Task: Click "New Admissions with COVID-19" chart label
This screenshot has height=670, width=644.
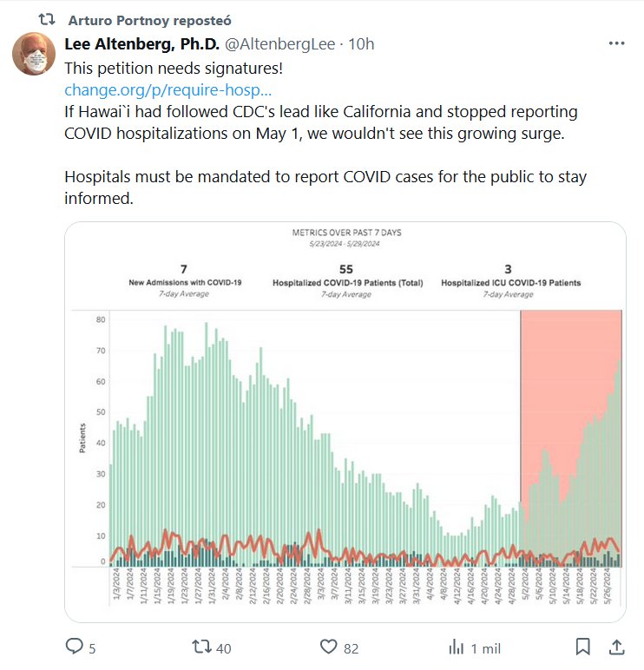Action: point(183,283)
